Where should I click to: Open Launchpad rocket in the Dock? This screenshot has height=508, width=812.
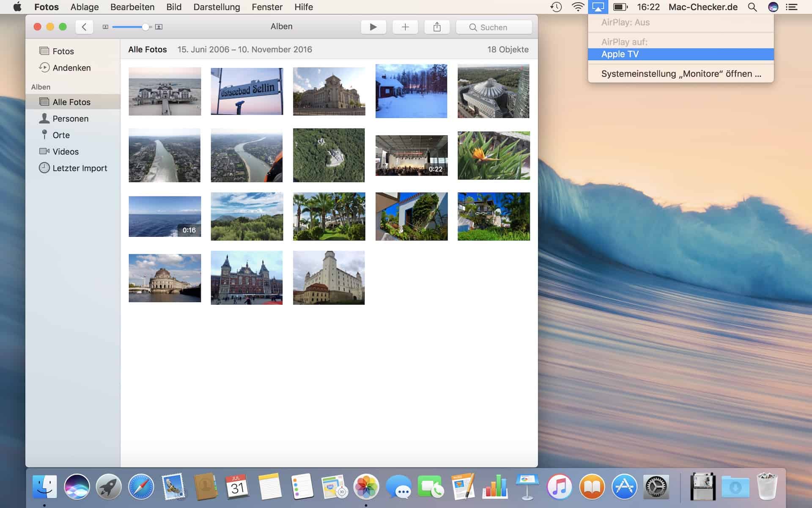coord(109,487)
